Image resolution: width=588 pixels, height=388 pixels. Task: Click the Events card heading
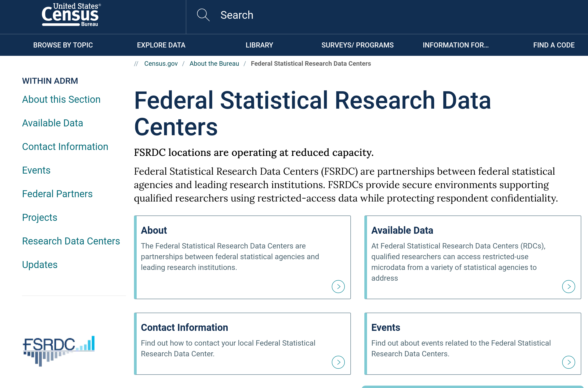pos(386,327)
